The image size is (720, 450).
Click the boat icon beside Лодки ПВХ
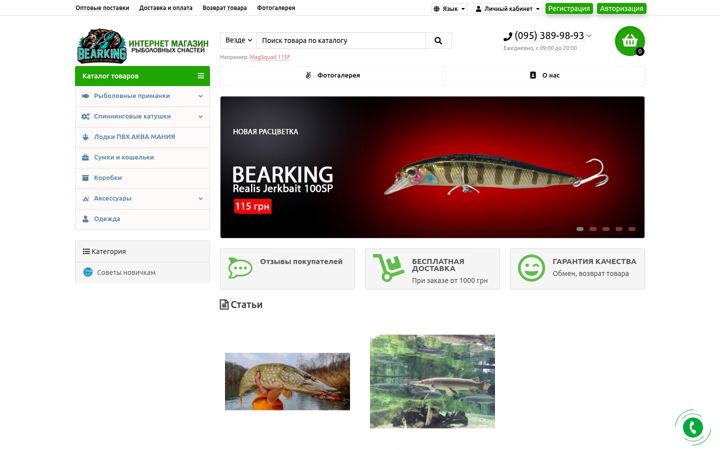click(x=85, y=137)
